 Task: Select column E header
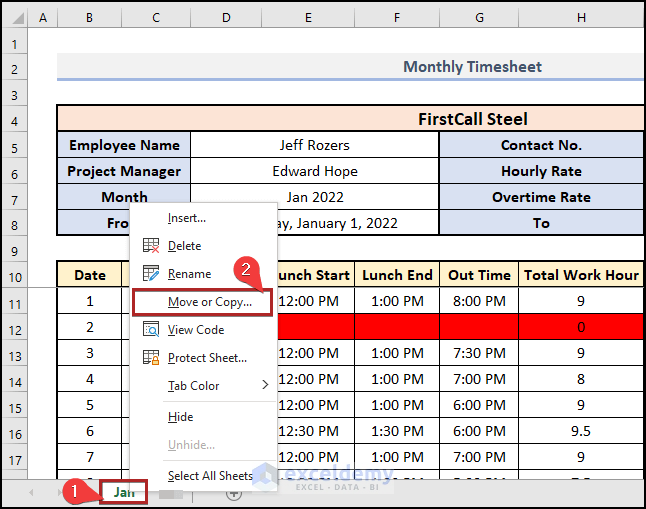click(308, 18)
